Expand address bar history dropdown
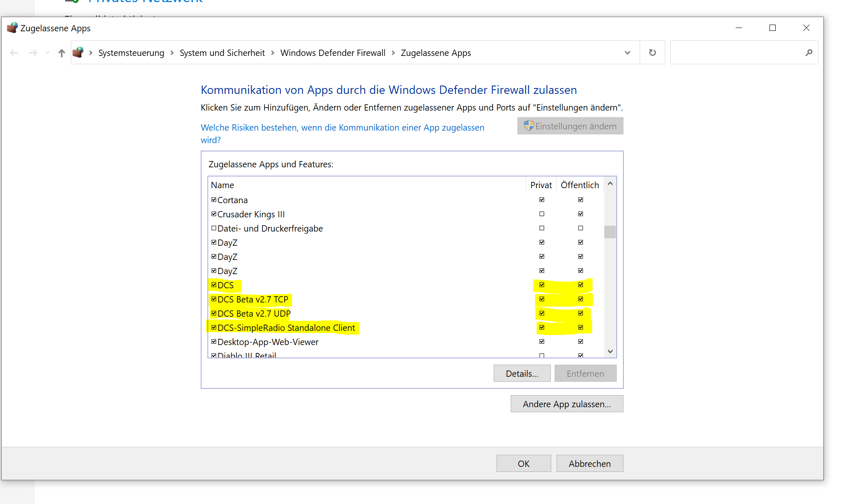This screenshot has height=504, width=845. 627,53
